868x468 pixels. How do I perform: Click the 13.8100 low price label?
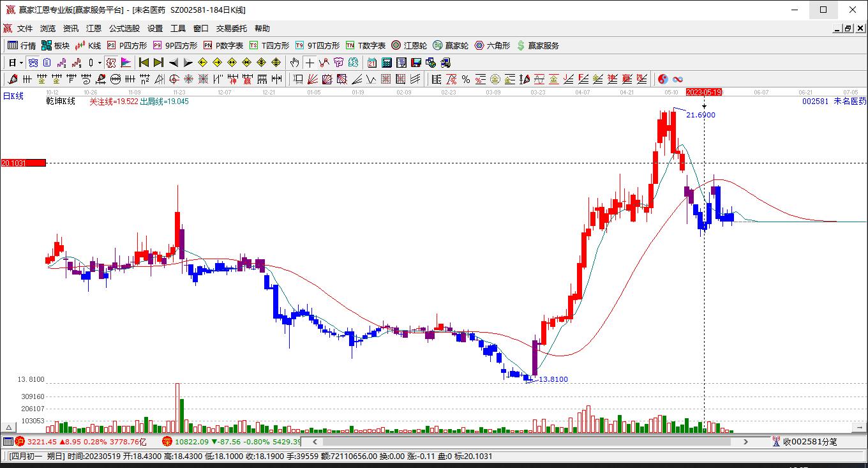click(x=553, y=379)
